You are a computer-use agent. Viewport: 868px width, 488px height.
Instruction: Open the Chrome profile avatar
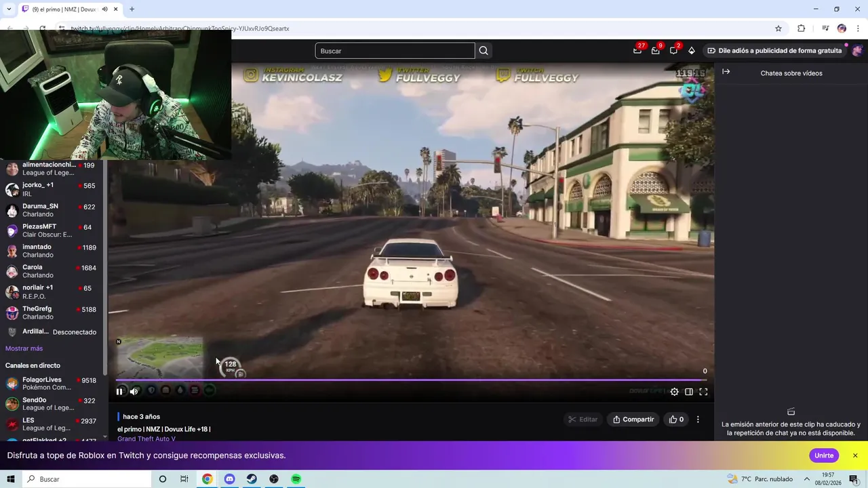[x=842, y=28]
